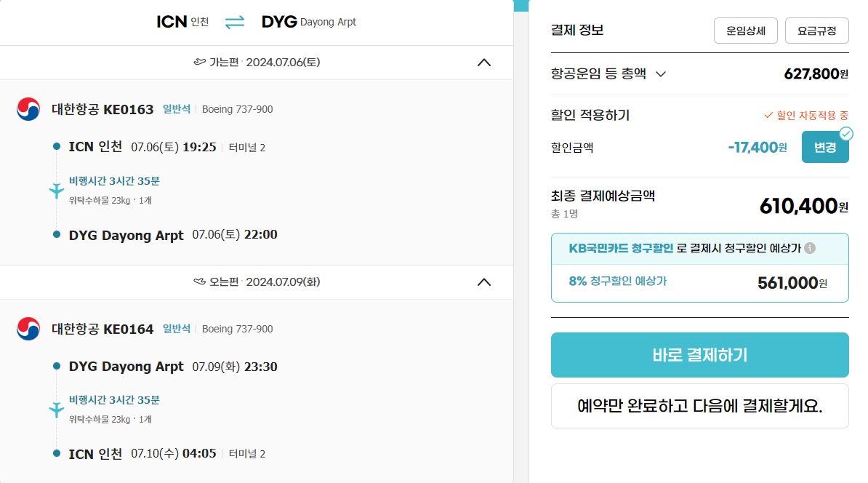Click the total fare 627,800원
868x483 pixels.
tap(816, 73)
